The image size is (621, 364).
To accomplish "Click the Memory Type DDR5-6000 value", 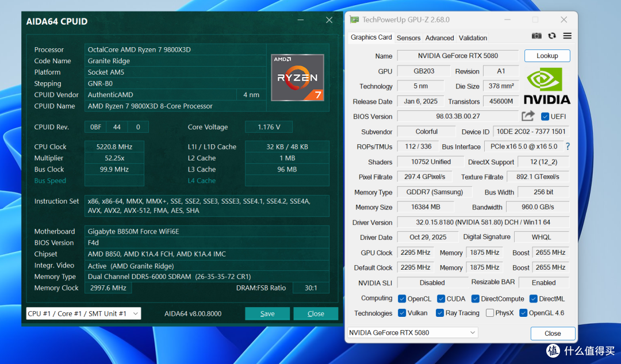I will [x=207, y=277].
